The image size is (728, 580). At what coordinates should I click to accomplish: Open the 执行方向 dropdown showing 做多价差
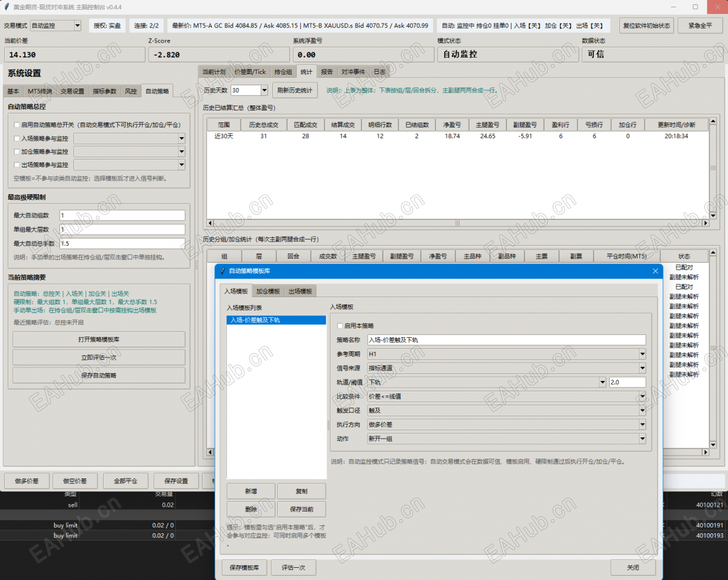(x=506, y=425)
